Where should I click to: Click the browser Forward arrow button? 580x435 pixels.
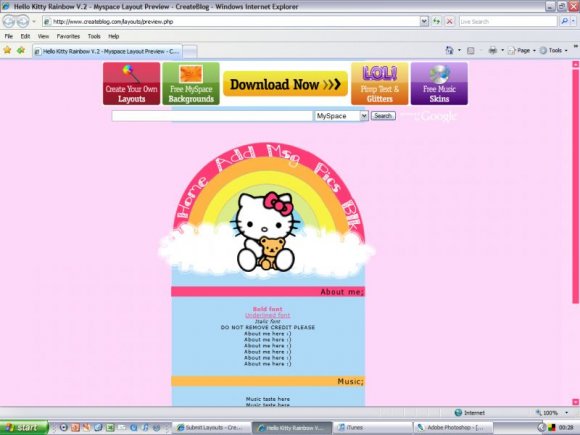[x=23, y=21]
